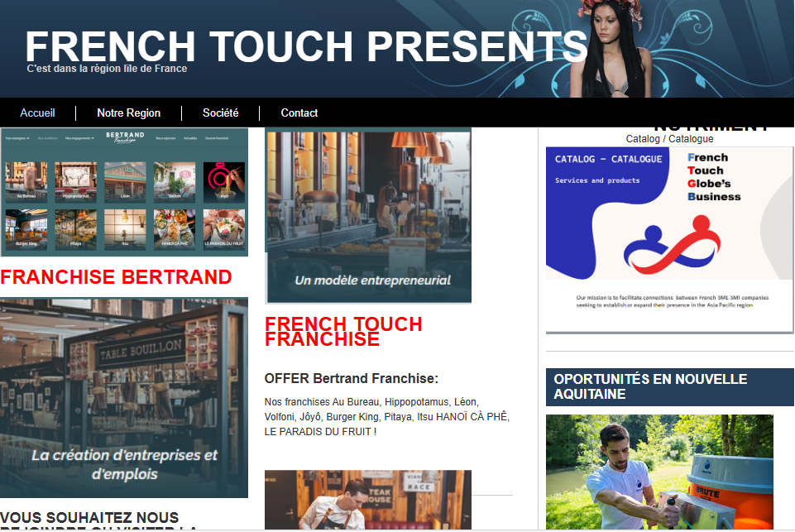Viewport: 795px width, 532px height.
Task: Open the Table Bouillon création d'entreprises image
Action: (x=124, y=398)
